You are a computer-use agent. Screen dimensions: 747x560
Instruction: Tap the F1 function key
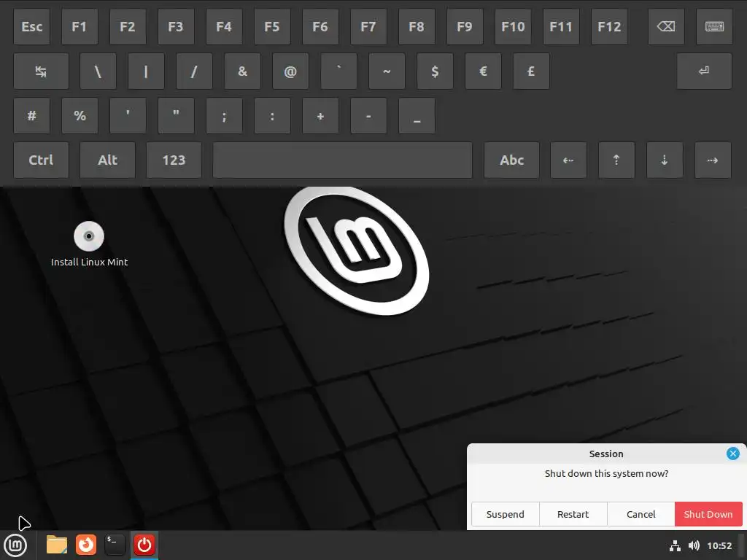(80, 27)
